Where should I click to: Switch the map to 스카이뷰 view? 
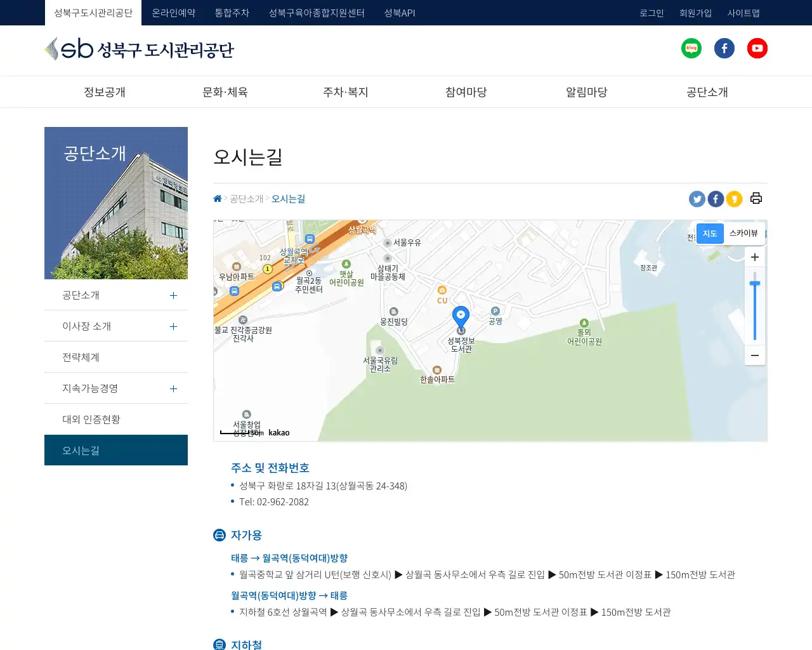tap(743, 234)
